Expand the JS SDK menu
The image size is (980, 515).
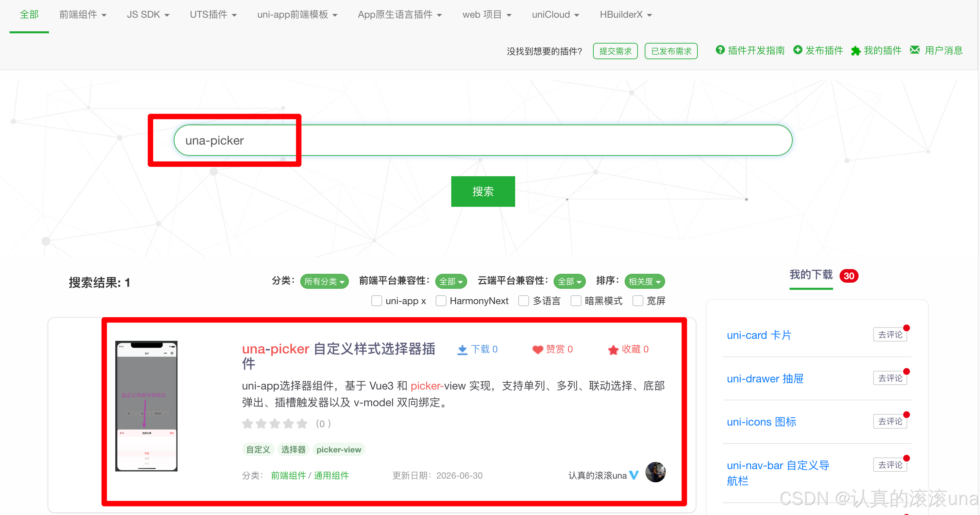(148, 15)
